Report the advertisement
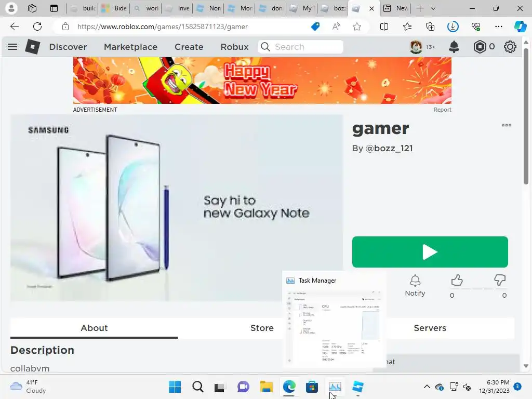This screenshot has width=532, height=399. (x=443, y=110)
